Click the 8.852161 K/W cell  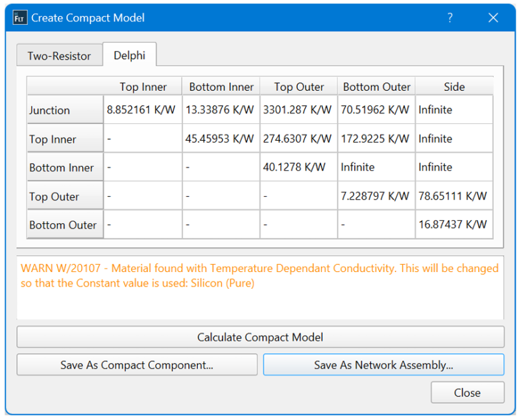(x=143, y=110)
